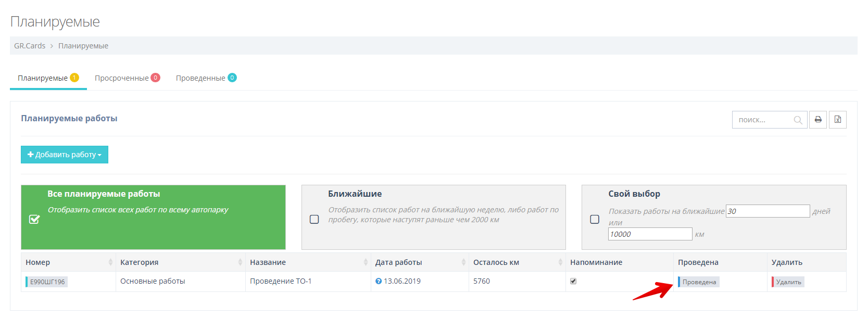Sort by Дата работы column arrows

coord(463,262)
